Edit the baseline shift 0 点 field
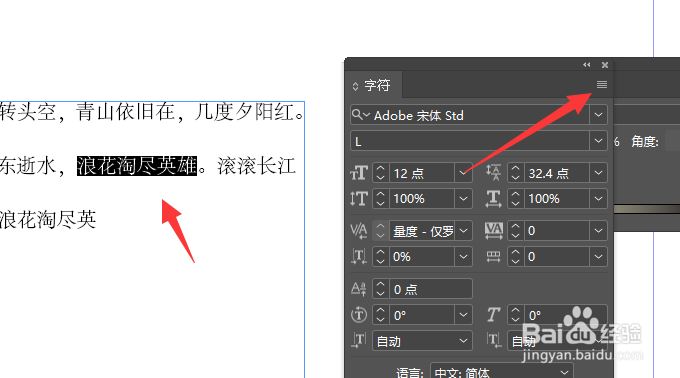This screenshot has width=680, height=378. pos(430,289)
